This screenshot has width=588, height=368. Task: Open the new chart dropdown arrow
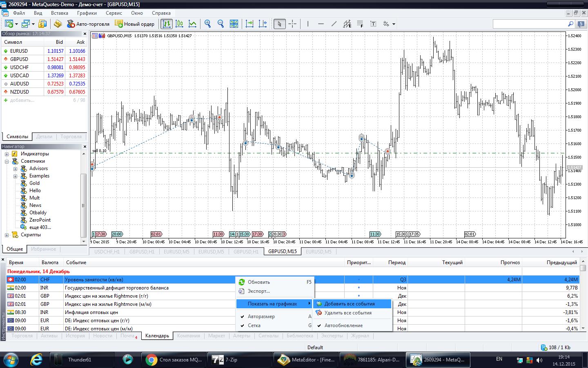[16, 24]
